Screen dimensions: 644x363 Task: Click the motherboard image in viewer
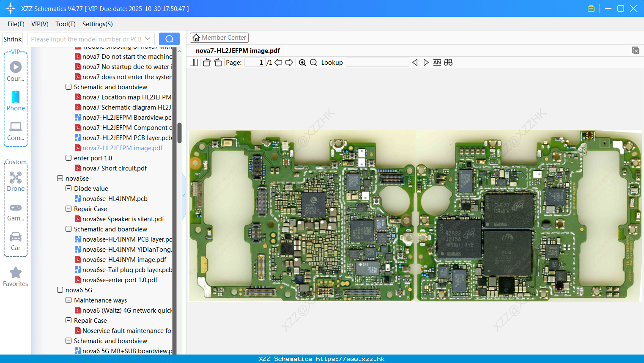[415, 216]
